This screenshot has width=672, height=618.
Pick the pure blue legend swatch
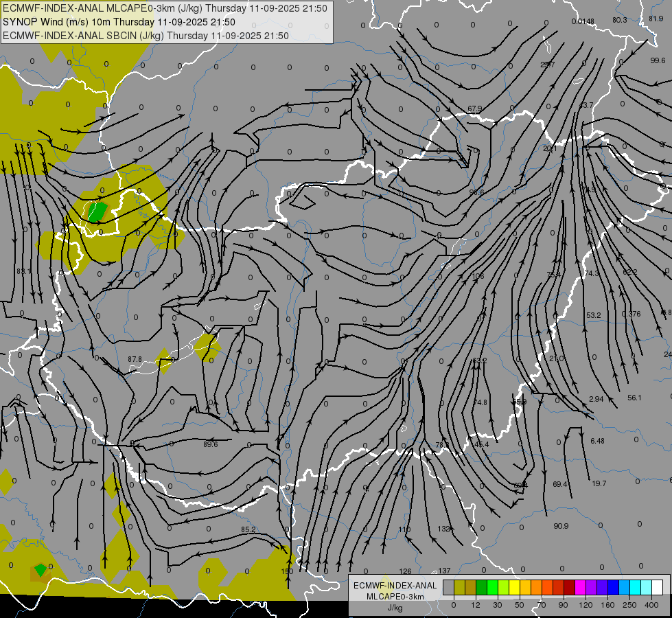point(614,587)
